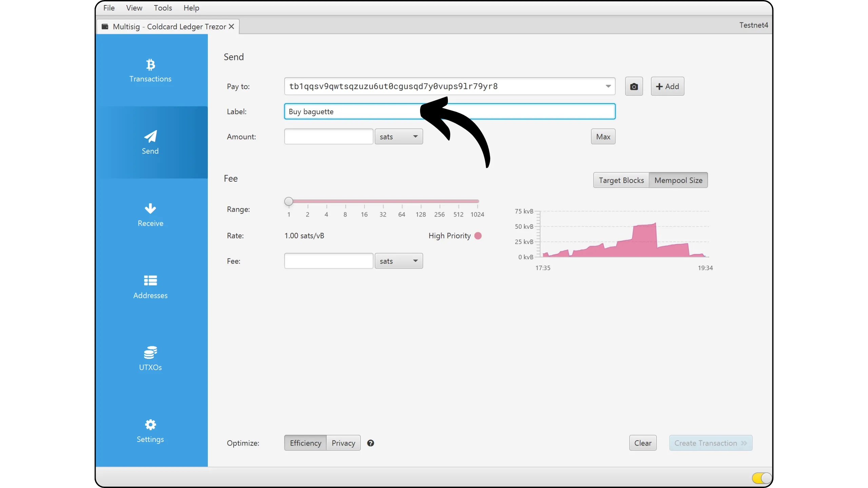Click the camera scan QR icon
This screenshot has height=488, width=868.
click(x=634, y=87)
